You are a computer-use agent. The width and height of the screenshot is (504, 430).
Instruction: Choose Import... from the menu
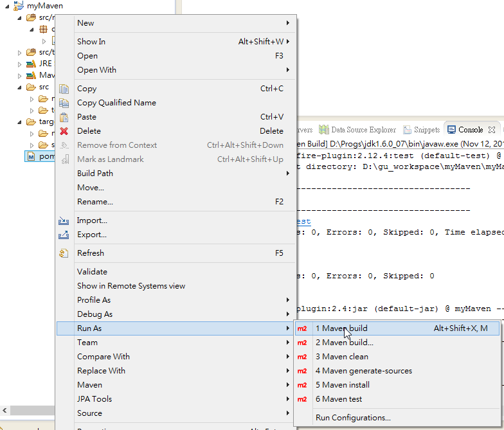pos(176,220)
